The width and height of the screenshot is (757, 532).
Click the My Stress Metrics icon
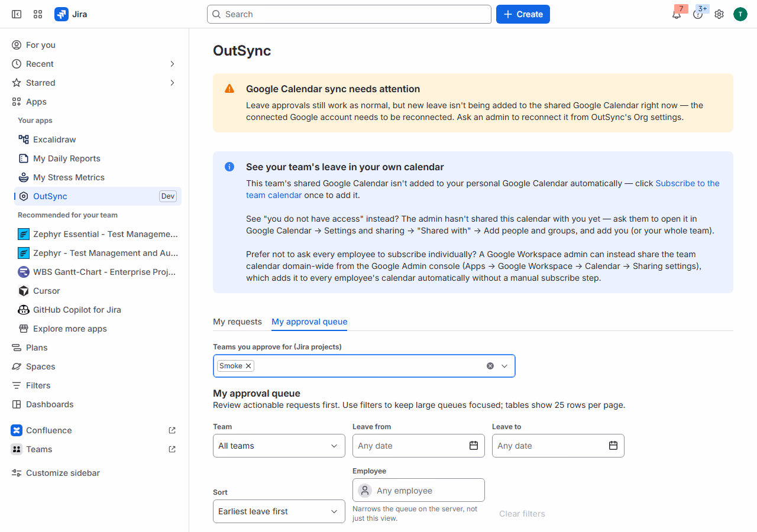pyautogui.click(x=24, y=177)
